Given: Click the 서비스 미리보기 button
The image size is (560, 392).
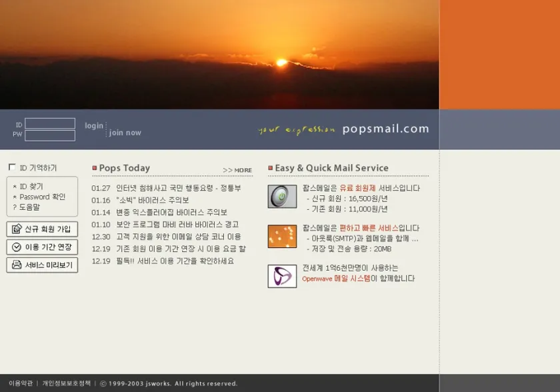Looking at the screenshot, I should coord(42,265).
